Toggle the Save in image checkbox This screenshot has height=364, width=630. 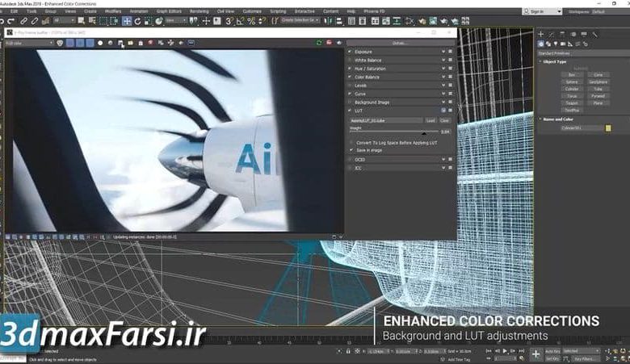click(x=351, y=150)
